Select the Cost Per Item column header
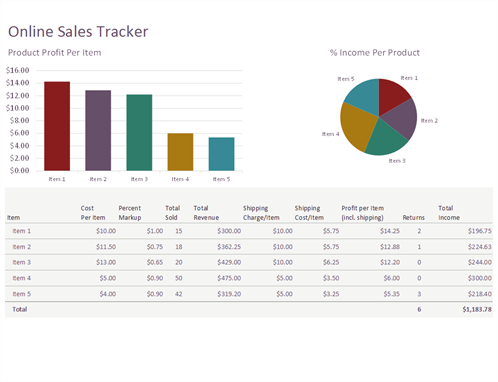Image resolution: width=498 pixels, height=382 pixels. click(93, 213)
